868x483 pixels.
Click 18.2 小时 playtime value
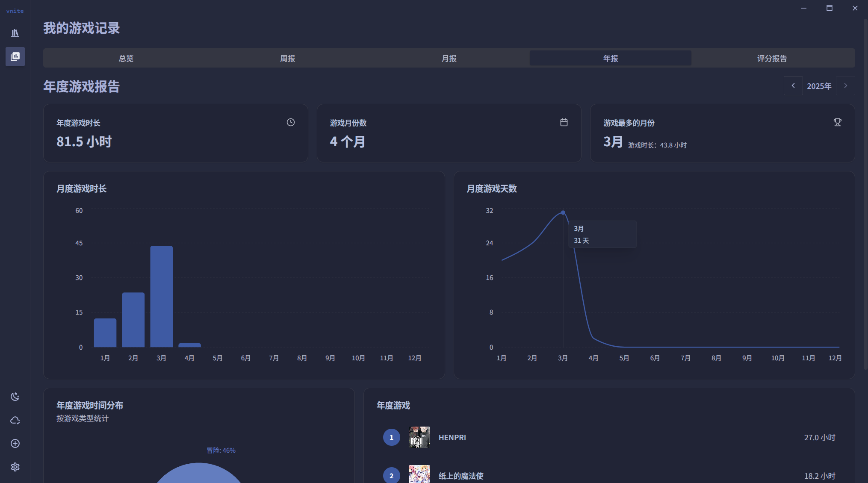[x=820, y=476]
